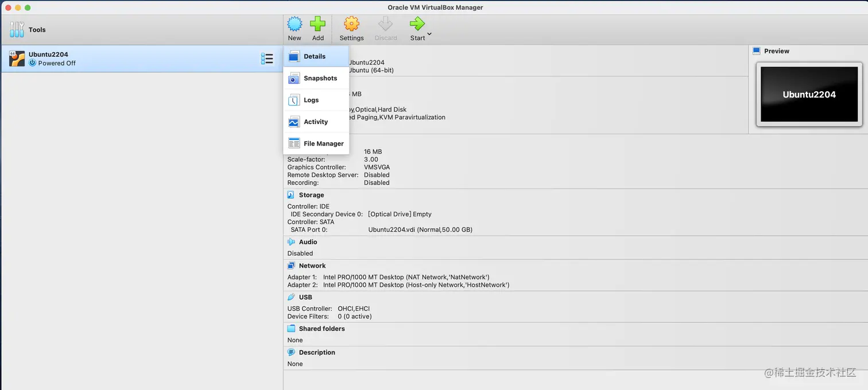Click the Scale-factor 3.00 value

click(x=371, y=159)
